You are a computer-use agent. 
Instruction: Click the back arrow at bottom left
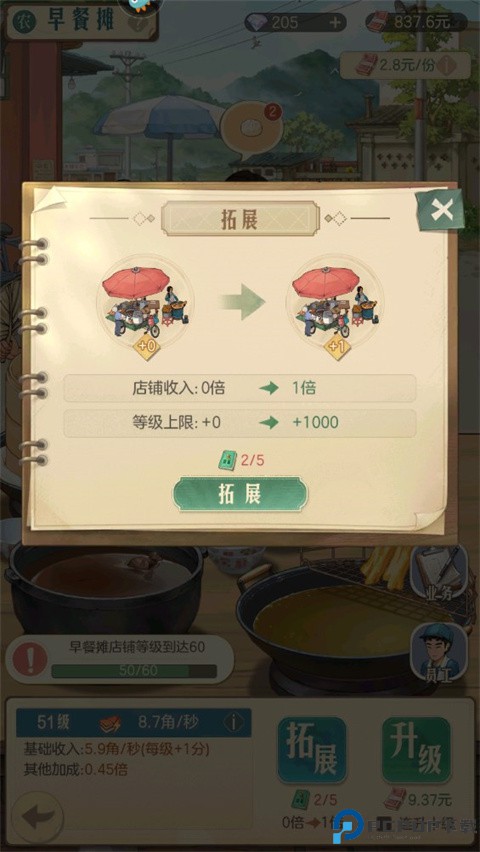[38, 817]
